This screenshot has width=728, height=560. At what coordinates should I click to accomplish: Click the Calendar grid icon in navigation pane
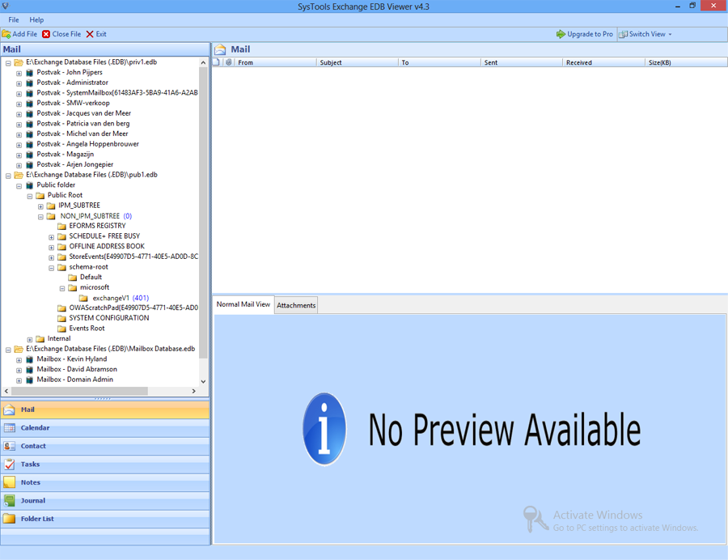9,427
